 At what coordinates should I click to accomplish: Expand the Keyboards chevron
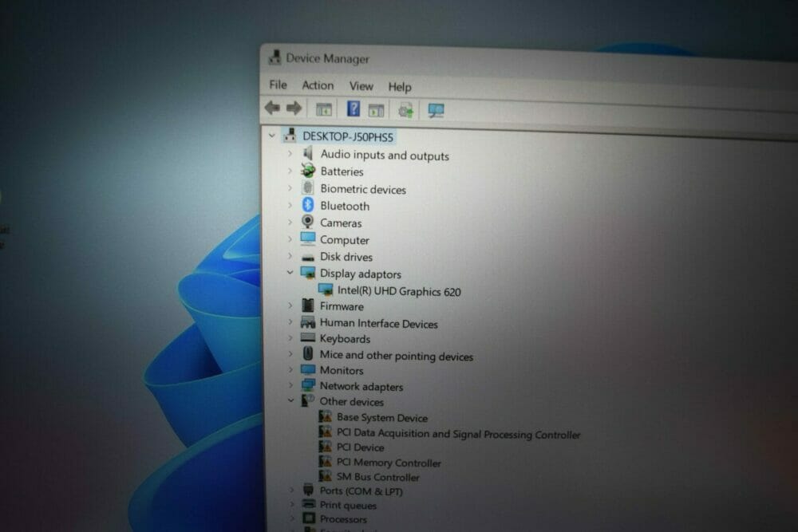290,337
